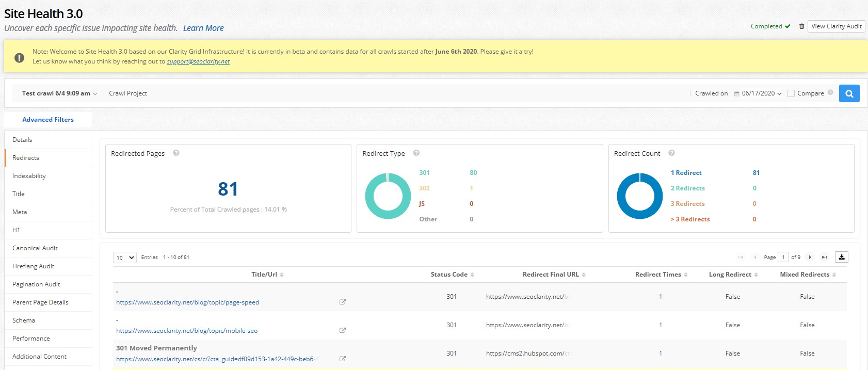Image resolution: width=868 pixels, height=370 pixels.
Task: Enable the Compare checkbox
Action: point(791,93)
